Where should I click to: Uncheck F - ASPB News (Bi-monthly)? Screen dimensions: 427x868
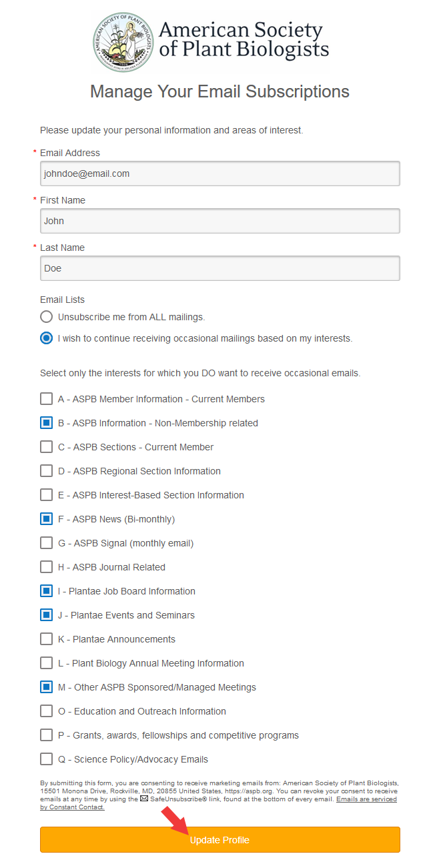pos(46,519)
